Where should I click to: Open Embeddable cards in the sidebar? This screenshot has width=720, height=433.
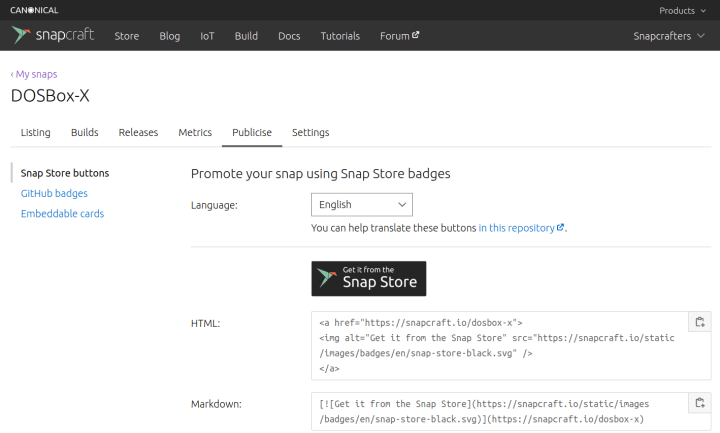[x=62, y=214]
